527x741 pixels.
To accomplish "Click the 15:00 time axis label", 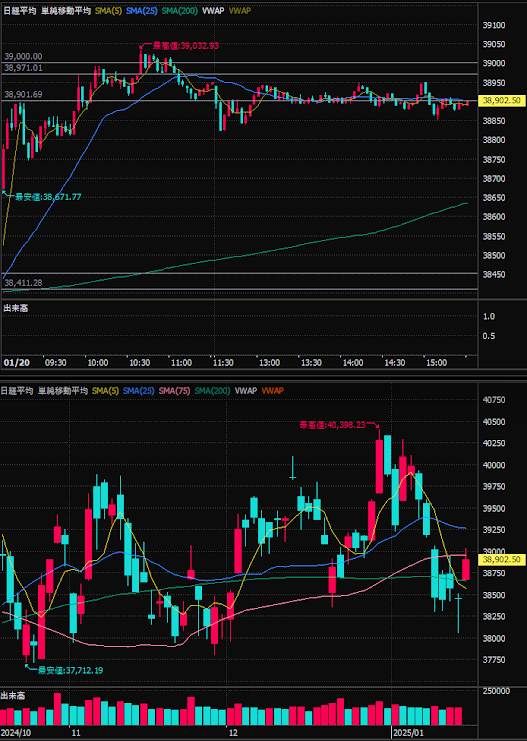I will (436, 363).
